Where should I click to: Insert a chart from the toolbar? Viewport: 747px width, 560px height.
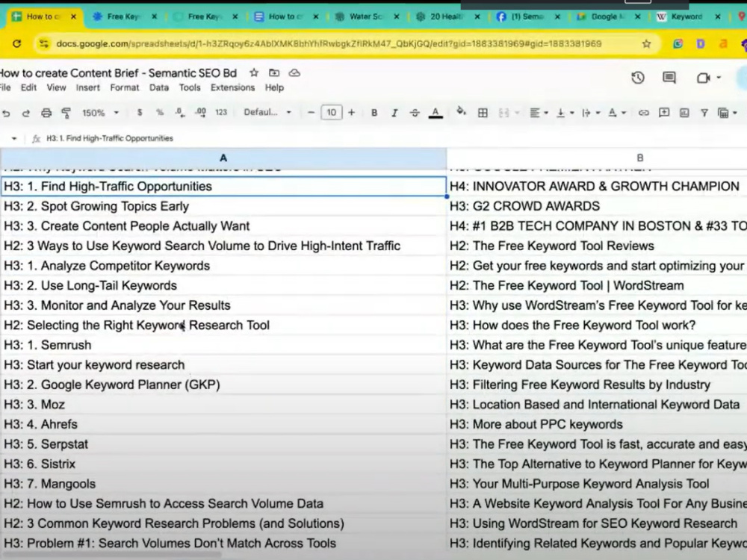[x=684, y=113]
